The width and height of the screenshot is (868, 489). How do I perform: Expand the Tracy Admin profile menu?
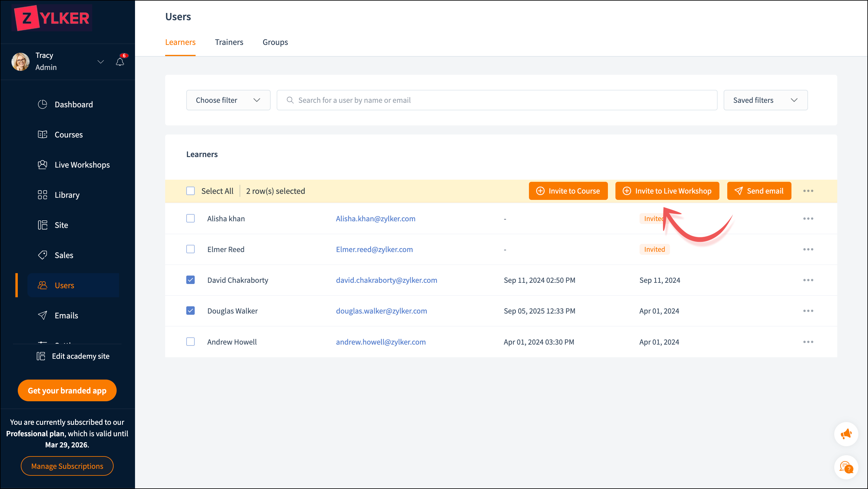point(100,62)
